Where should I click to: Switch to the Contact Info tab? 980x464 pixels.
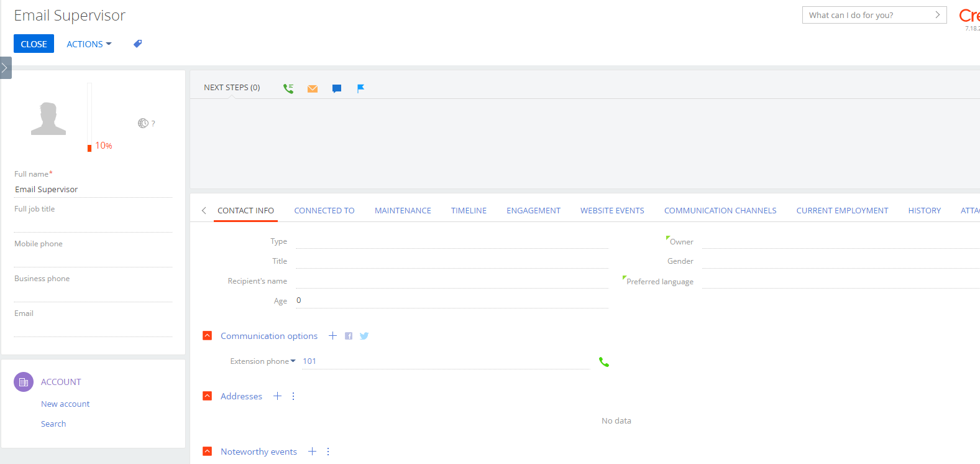[x=245, y=211]
